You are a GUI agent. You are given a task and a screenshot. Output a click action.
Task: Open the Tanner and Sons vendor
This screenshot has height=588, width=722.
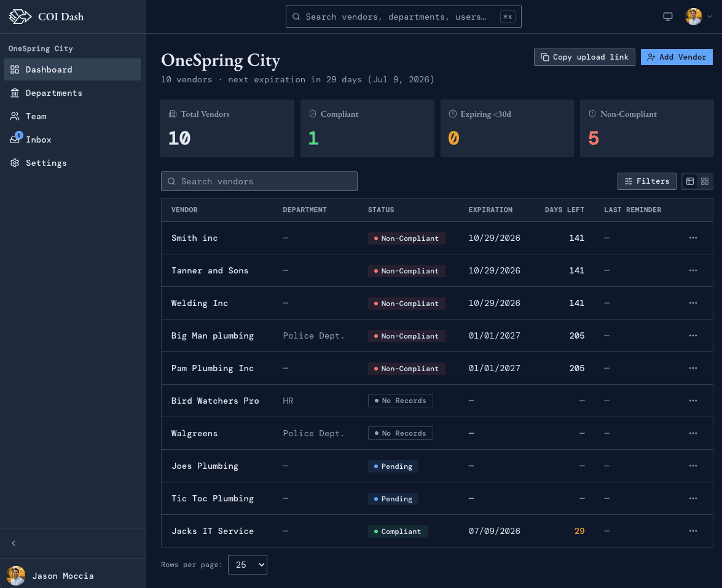(x=210, y=271)
